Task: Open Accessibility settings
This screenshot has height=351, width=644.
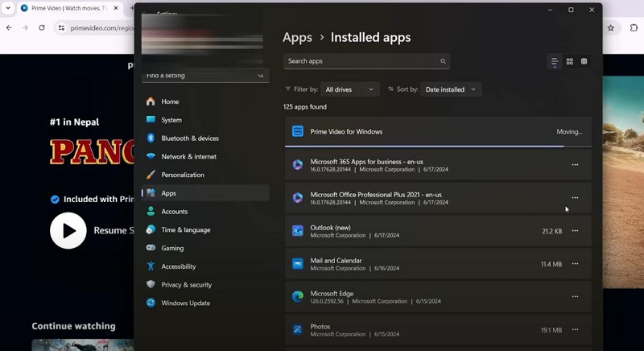Action: [x=205, y=266]
